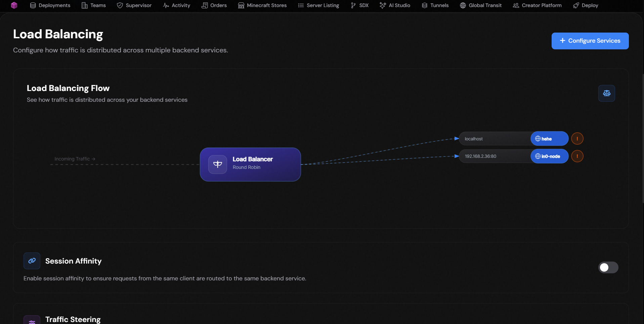Click the Configure Services button
Screen dimensions: 644x324
(x=590, y=41)
